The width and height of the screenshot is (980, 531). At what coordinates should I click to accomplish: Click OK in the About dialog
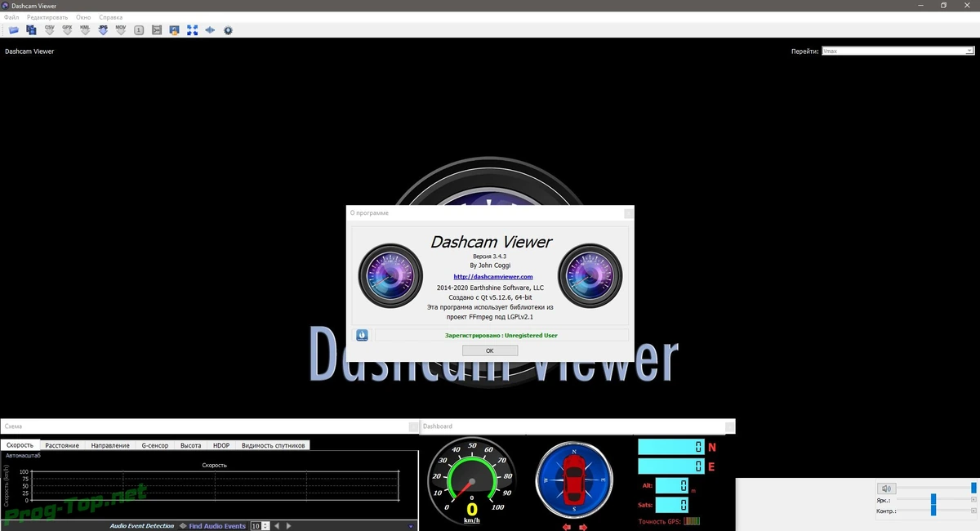click(490, 350)
